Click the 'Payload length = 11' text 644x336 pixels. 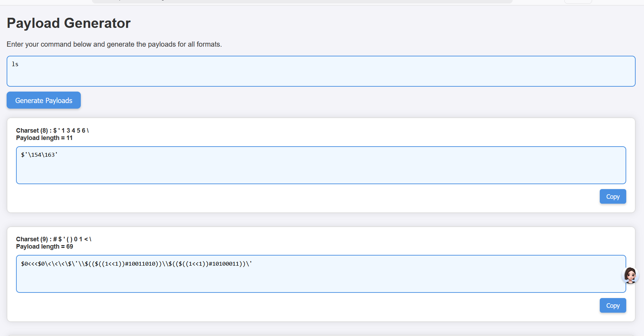44,138
